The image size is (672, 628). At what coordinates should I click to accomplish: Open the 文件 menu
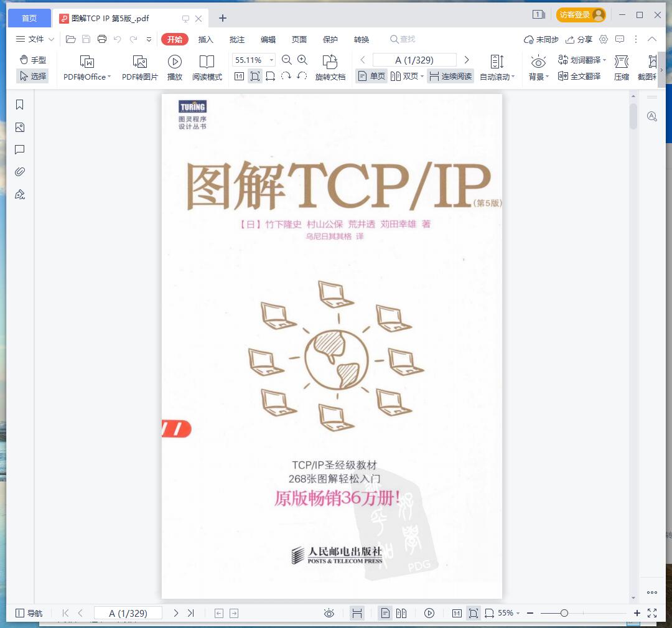click(35, 39)
